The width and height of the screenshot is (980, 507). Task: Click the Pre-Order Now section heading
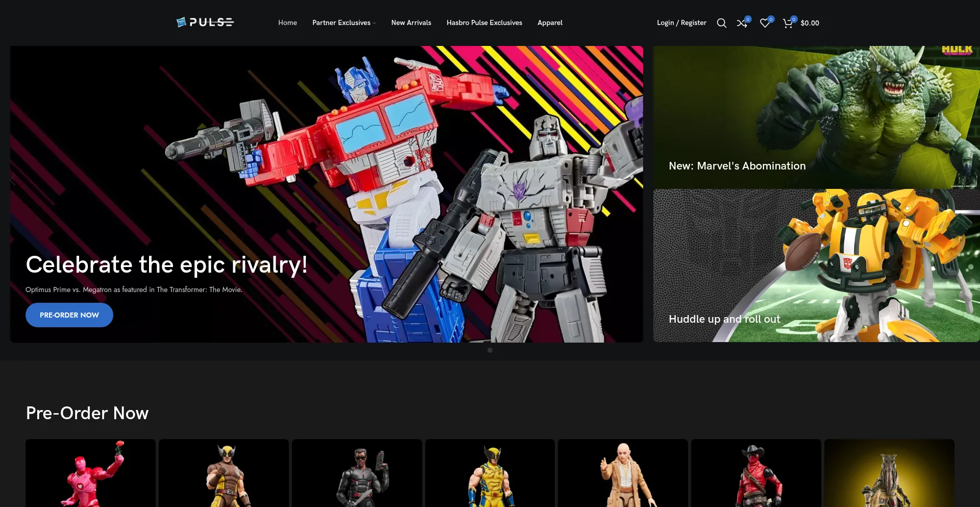(x=87, y=413)
